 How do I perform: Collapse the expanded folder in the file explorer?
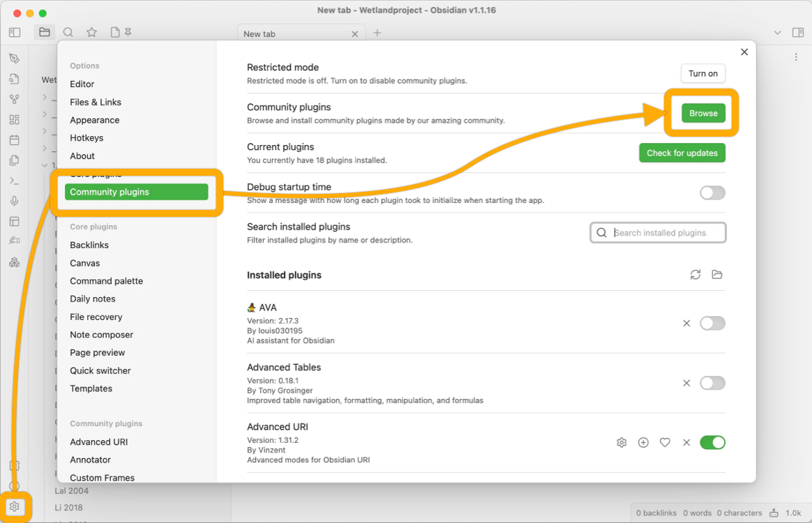(x=45, y=165)
